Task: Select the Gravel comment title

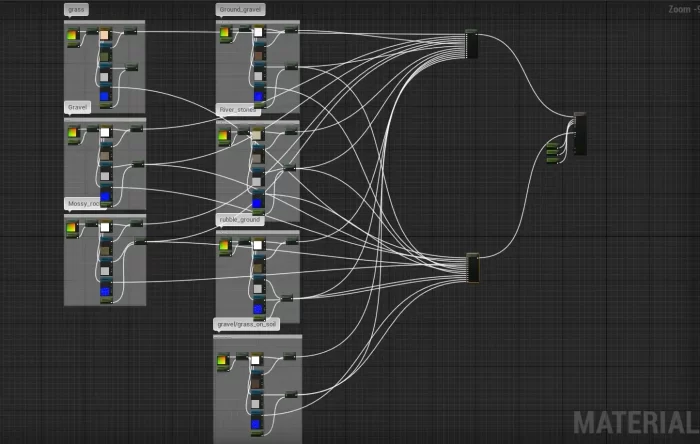Action: [x=79, y=106]
